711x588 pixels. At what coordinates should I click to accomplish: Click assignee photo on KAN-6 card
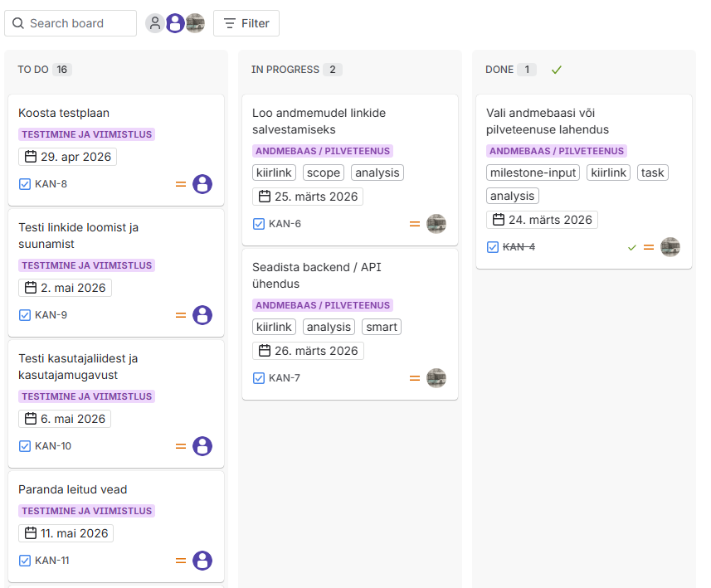[x=436, y=224]
